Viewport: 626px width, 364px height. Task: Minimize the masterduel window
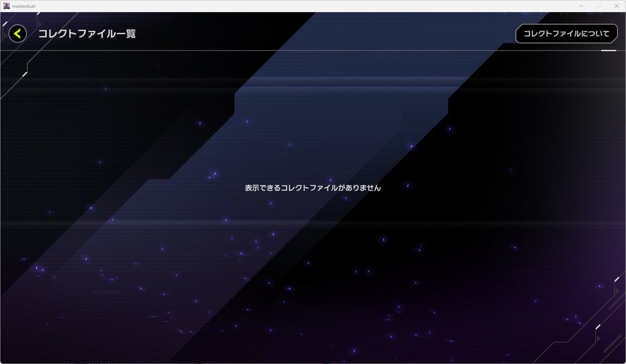(581, 6)
